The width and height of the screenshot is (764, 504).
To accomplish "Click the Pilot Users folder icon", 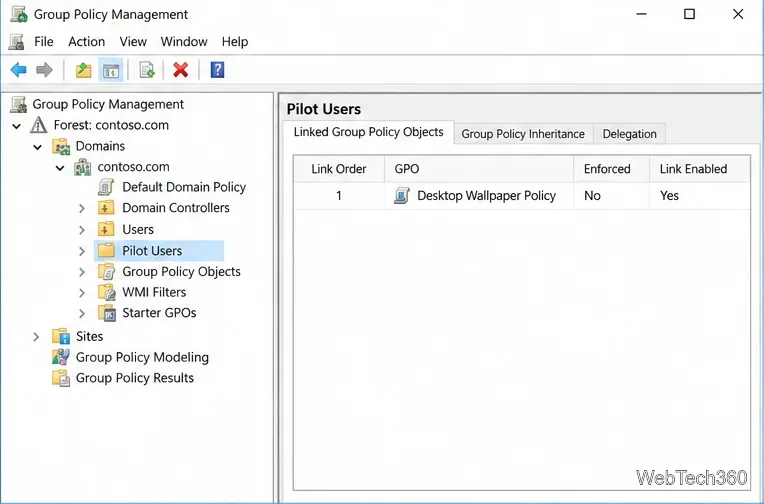I will [x=106, y=251].
